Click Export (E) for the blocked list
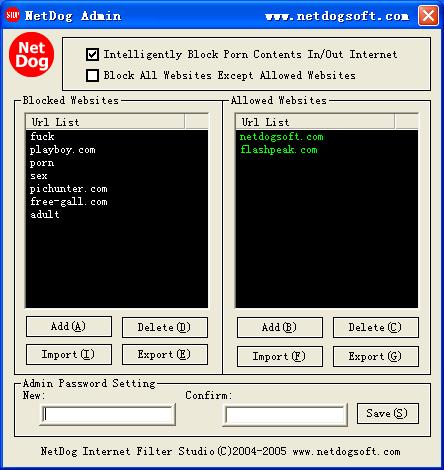The image size is (444, 470). pos(165,354)
